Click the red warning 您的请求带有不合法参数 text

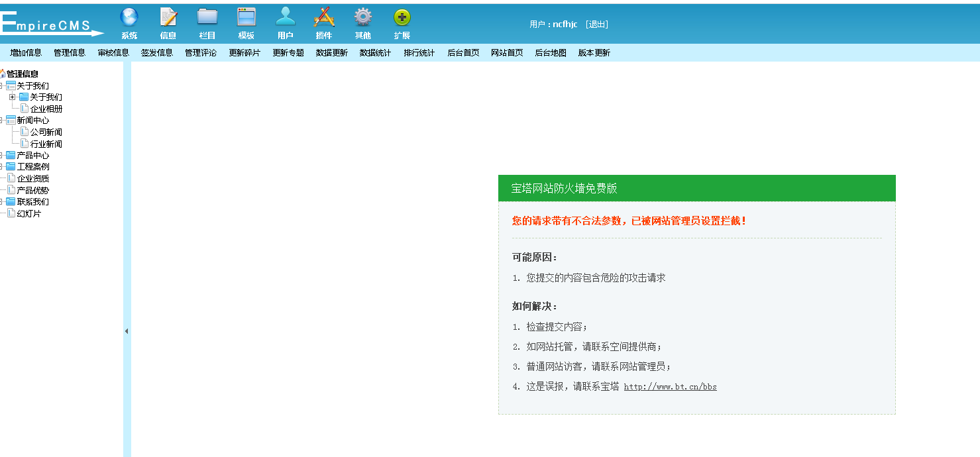point(629,221)
